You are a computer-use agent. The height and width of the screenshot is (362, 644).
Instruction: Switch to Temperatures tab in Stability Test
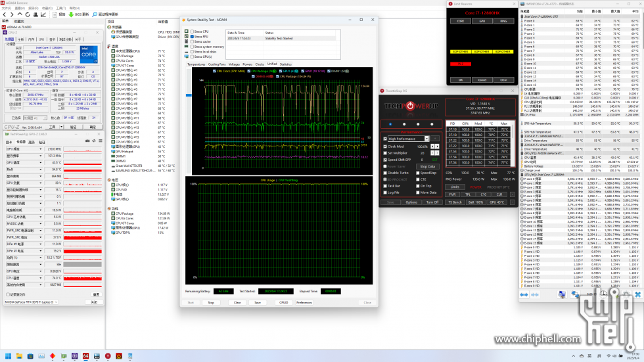tap(196, 64)
